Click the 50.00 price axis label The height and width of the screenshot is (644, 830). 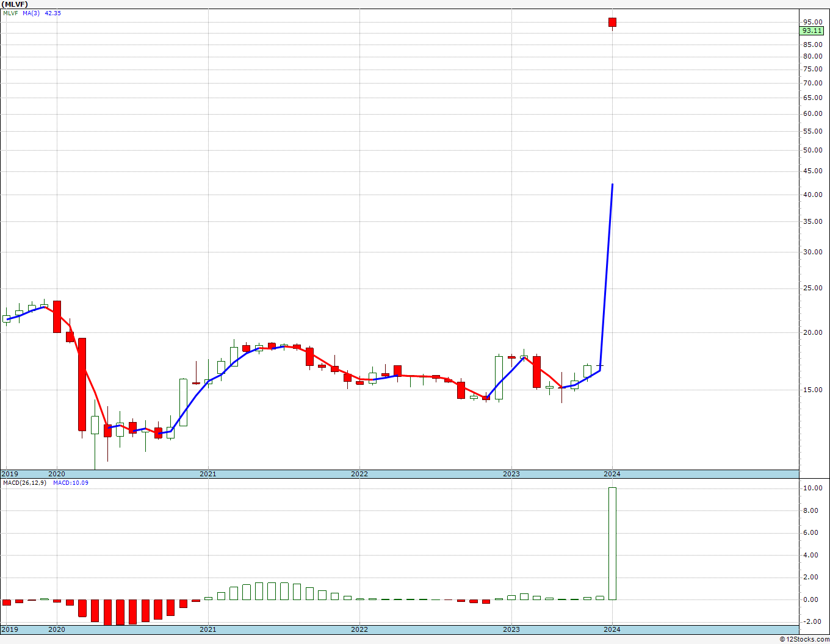812,150
